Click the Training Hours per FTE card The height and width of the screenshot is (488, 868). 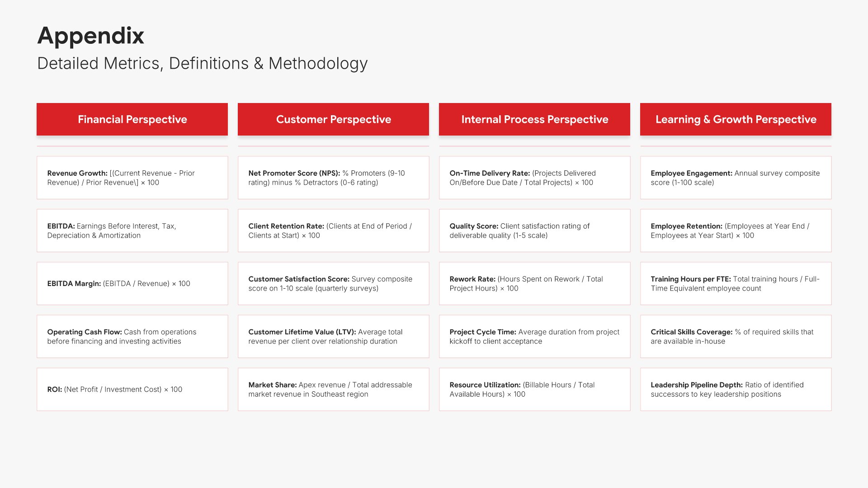pyautogui.click(x=736, y=283)
